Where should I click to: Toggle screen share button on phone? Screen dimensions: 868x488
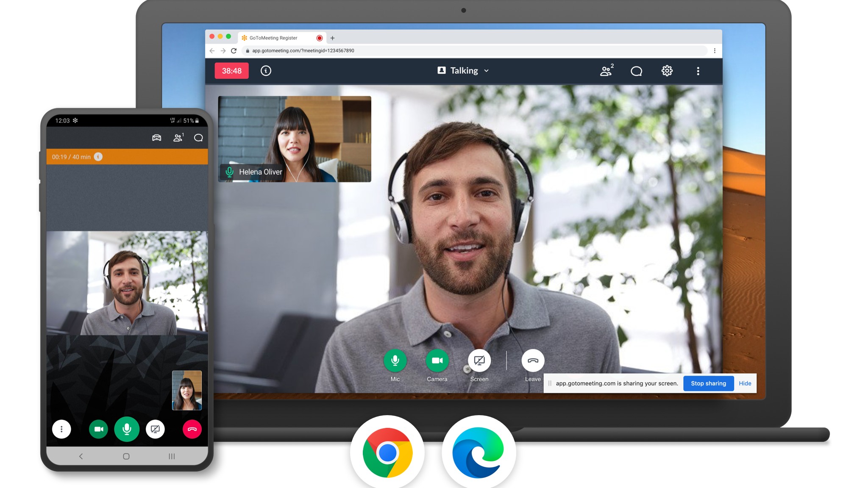point(155,429)
